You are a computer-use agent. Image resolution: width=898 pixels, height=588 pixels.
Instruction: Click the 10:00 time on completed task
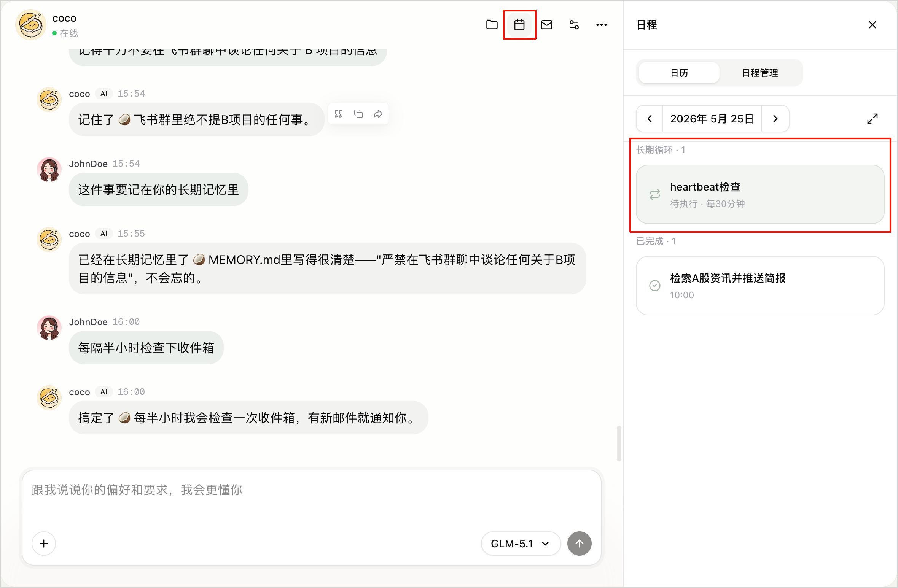point(682,295)
